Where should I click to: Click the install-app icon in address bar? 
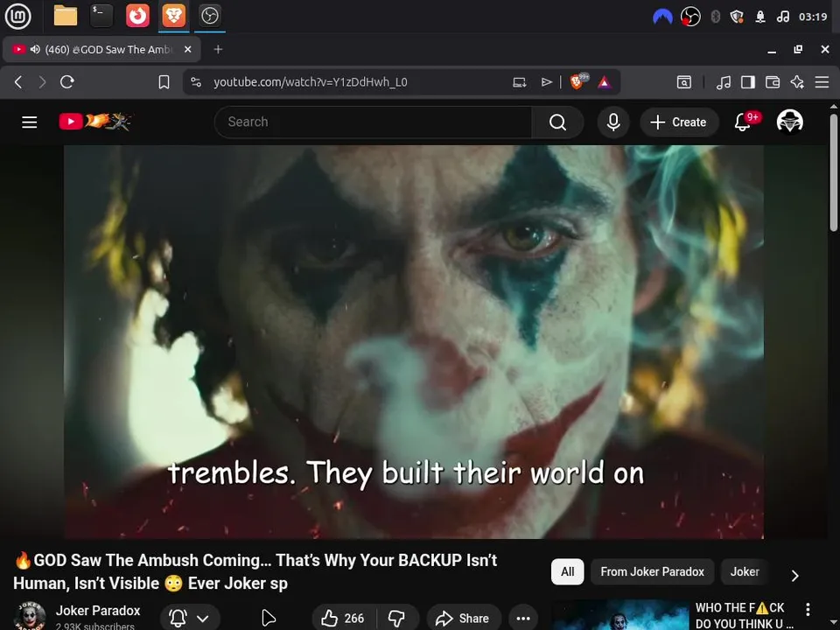click(519, 82)
